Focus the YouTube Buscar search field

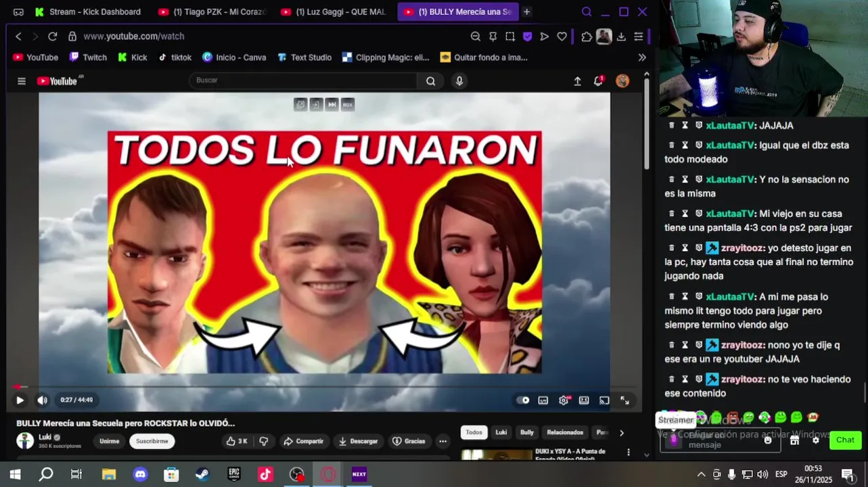pyautogui.click(x=303, y=80)
